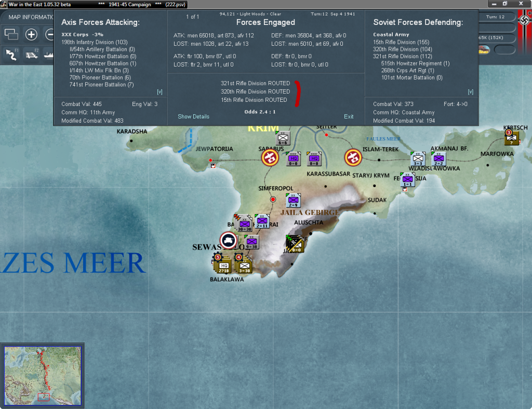This screenshot has height=409, width=532.
Task: Click the overlapping-windows map view icon
Action: [x=11, y=34]
